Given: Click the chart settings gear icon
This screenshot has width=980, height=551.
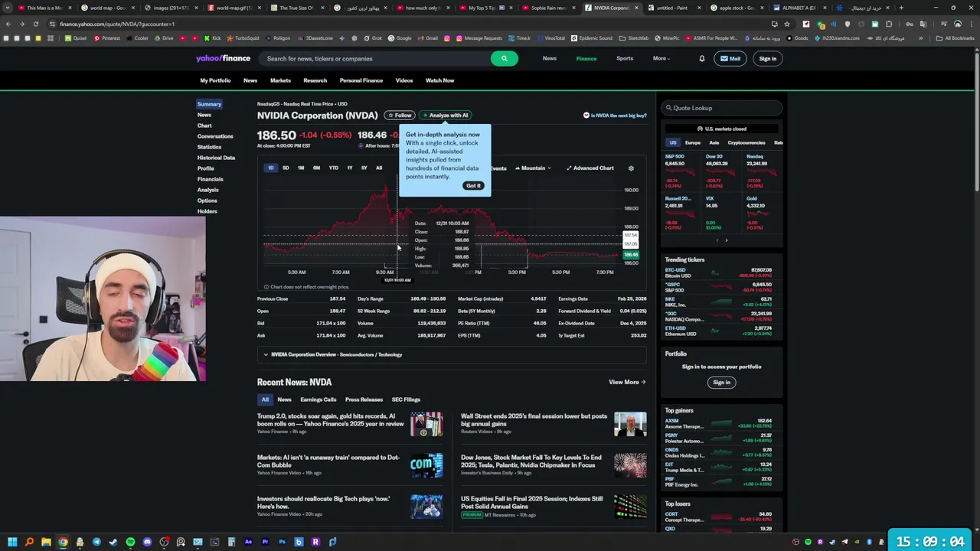Looking at the screenshot, I should point(631,168).
